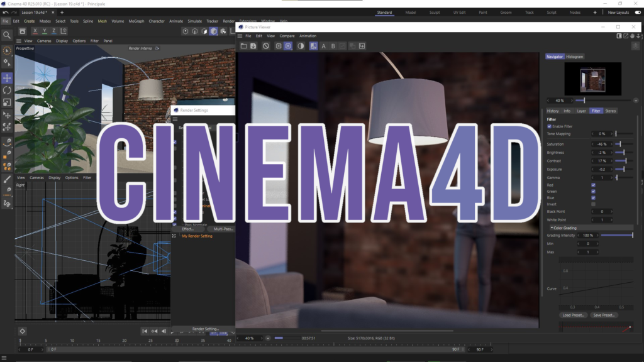Go to previous keyframe button
This screenshot has width=644, height=362.
[x=155, y=331]
